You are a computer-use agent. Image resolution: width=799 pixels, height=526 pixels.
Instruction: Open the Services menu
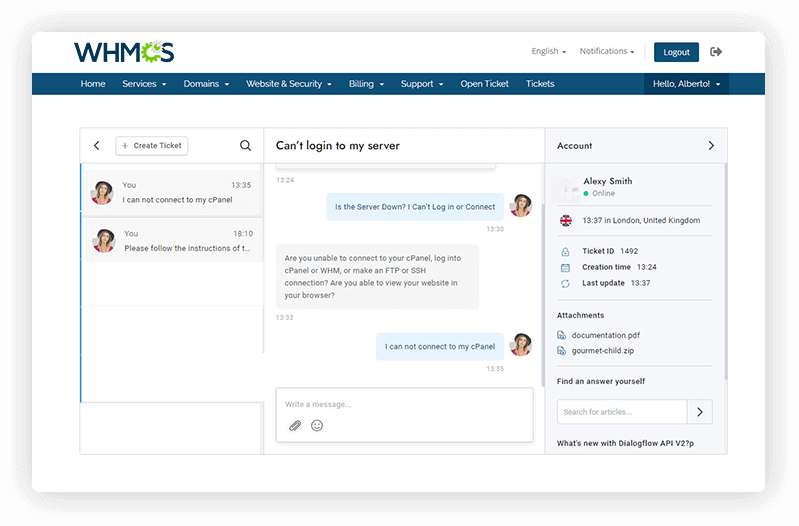click(144, 84)
